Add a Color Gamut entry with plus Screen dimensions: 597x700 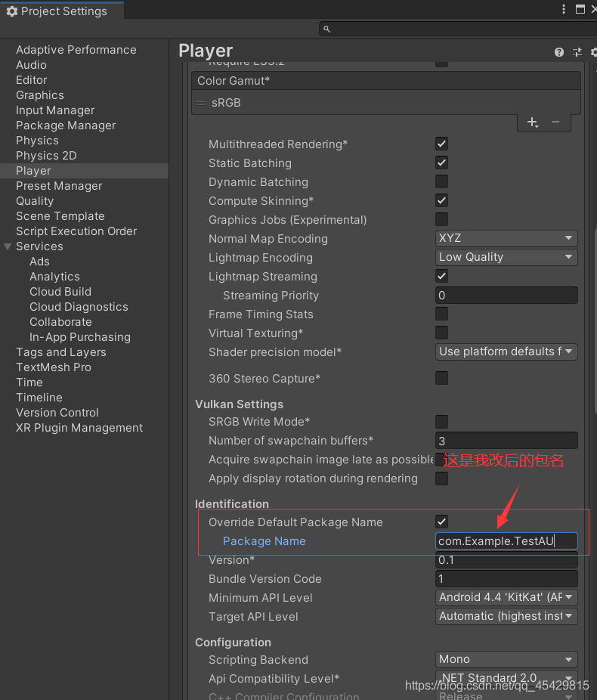[532, 122]
